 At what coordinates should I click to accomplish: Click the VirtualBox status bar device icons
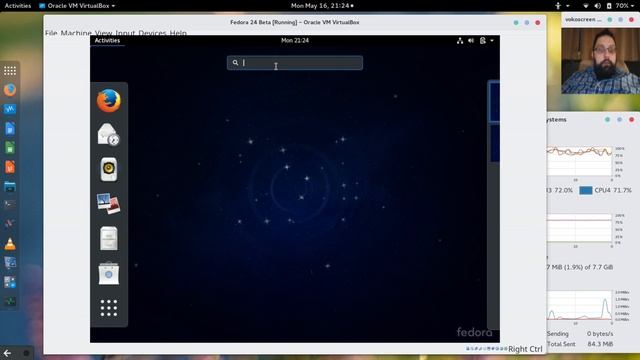487,349
